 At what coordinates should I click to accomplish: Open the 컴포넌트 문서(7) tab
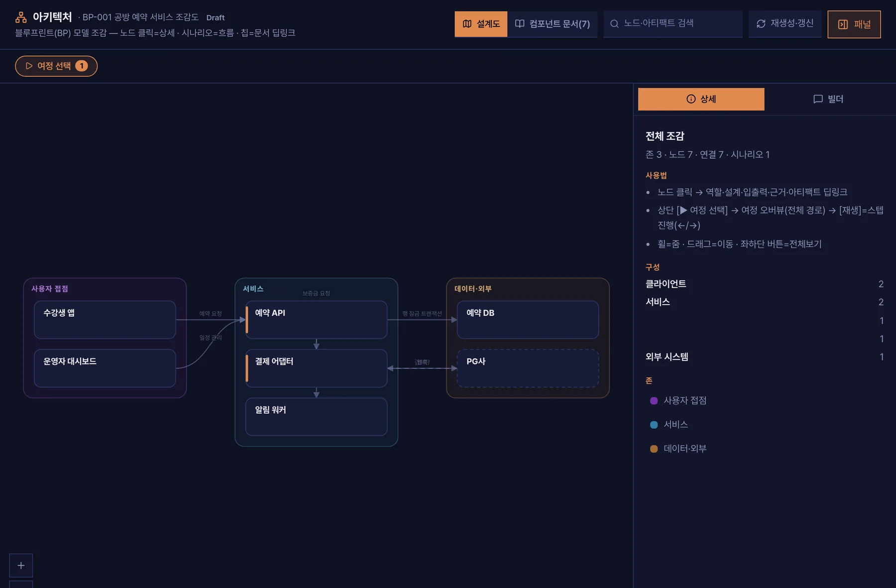click(553, 24)
